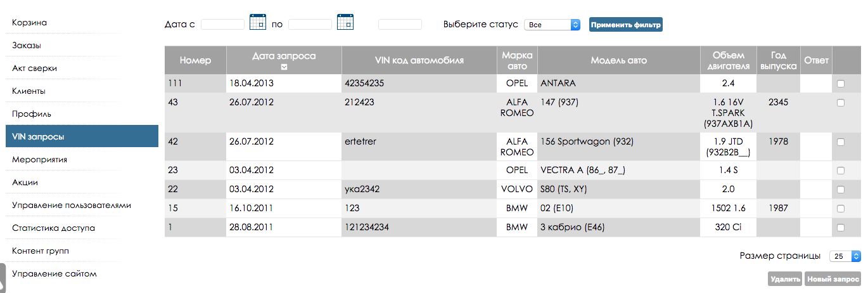Click the Дата с start date field

click(x=222, y=25)
